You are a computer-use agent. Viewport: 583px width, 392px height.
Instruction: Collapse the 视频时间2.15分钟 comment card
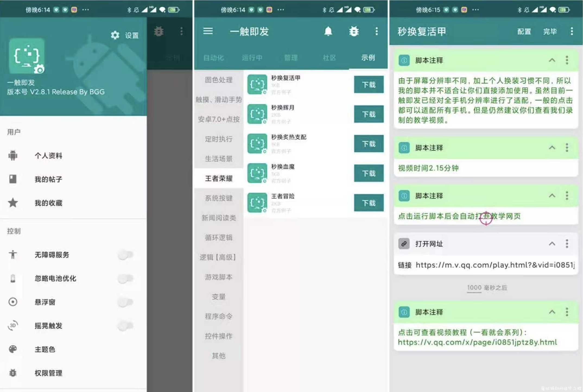tap(552, 148)
